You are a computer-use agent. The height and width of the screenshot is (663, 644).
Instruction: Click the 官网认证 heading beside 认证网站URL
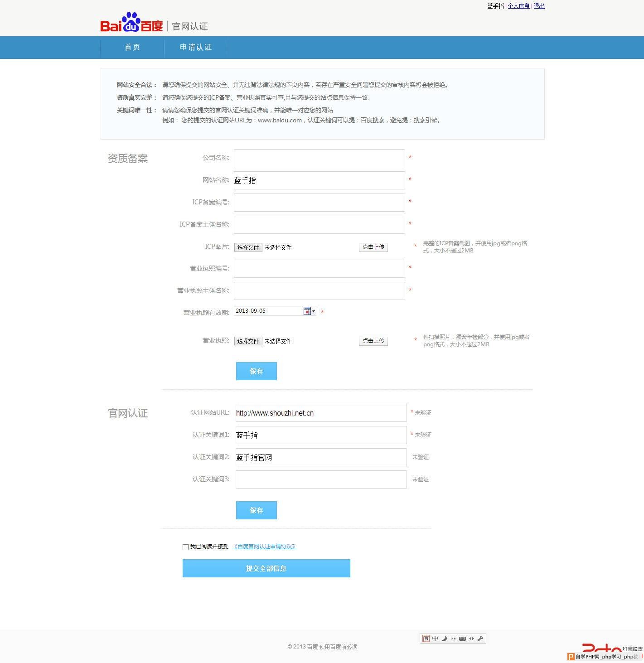point(128,413)
